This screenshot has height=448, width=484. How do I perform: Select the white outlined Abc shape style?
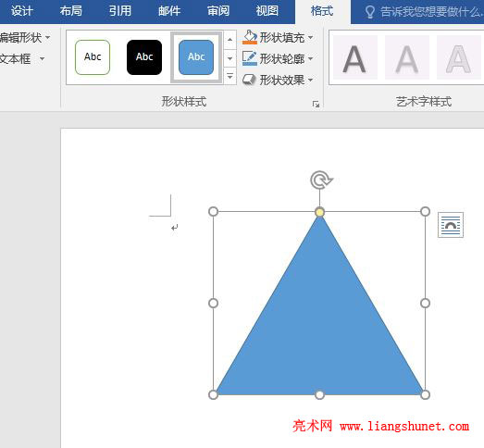coord(93,57)
